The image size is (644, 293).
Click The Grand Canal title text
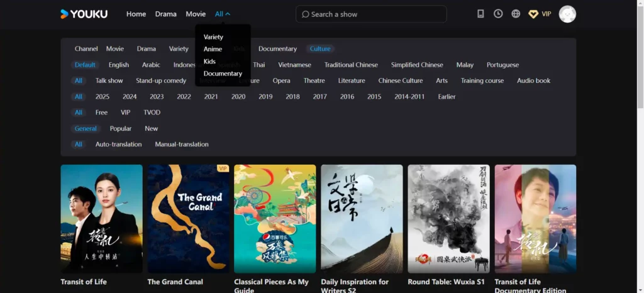click(175, 282)
